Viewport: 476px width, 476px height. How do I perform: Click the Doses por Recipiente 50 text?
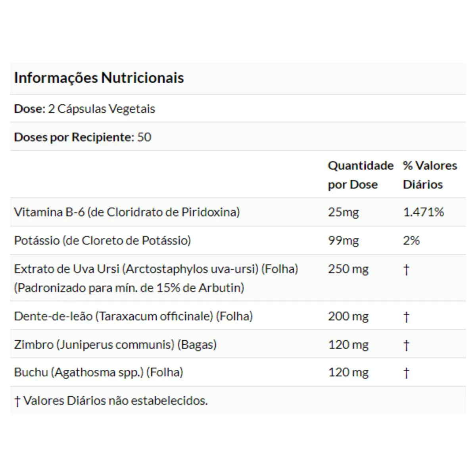tap(83, 137)
